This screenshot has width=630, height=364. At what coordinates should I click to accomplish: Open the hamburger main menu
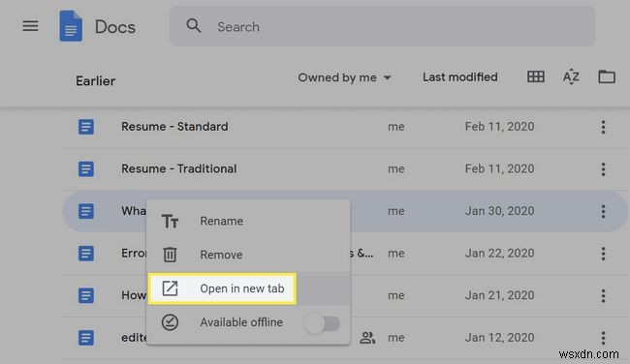pos(30,26)
